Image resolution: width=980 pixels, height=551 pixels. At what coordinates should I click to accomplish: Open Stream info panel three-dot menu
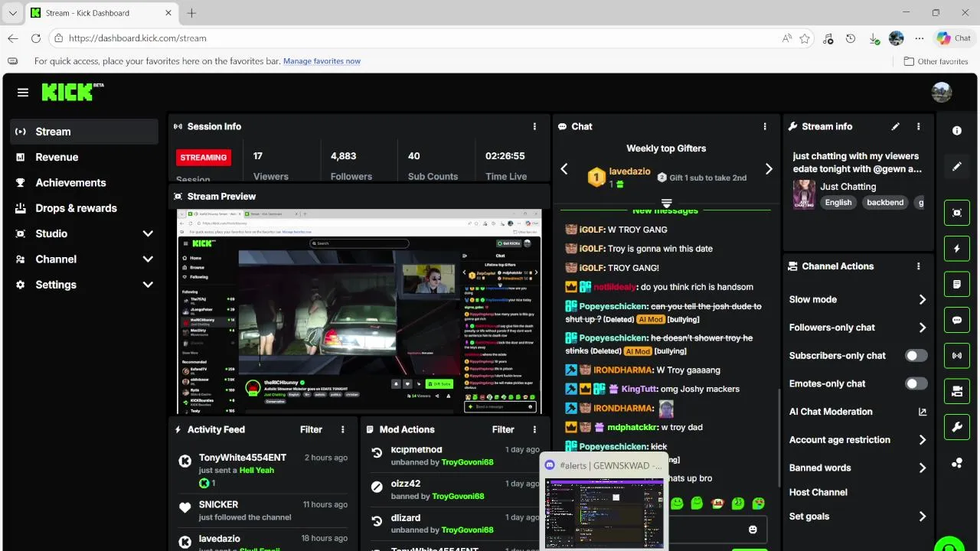(919, 126)
